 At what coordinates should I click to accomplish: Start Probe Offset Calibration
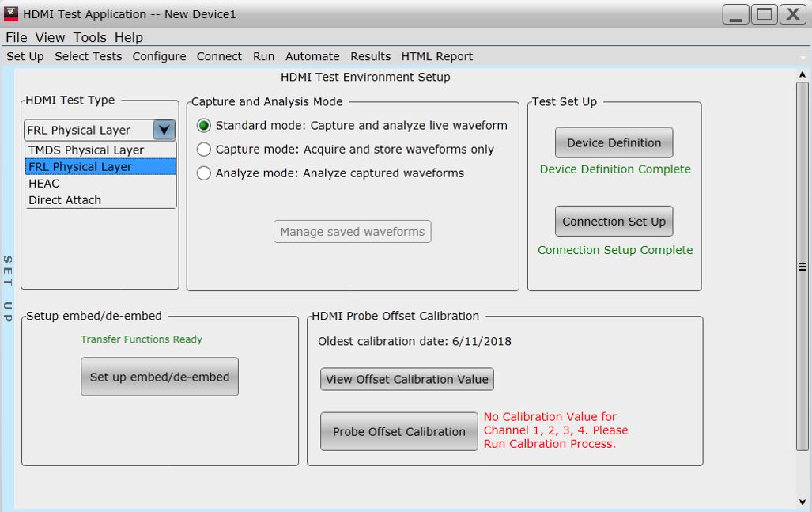(x=398, y=432)
